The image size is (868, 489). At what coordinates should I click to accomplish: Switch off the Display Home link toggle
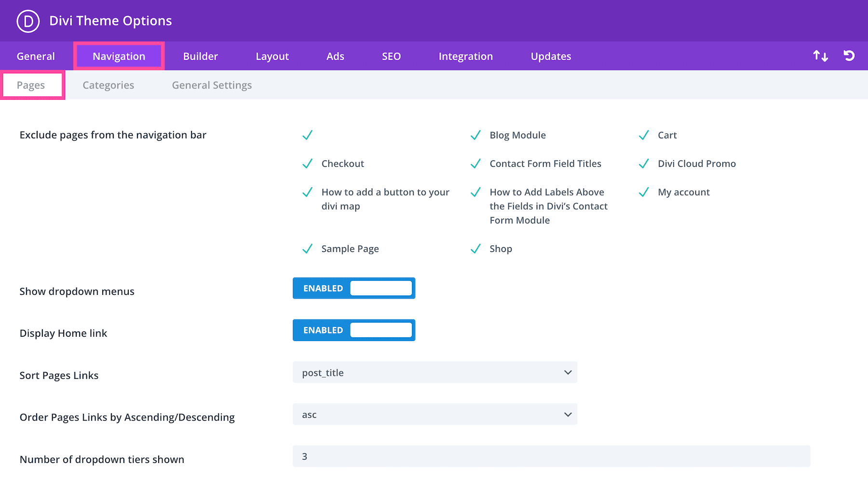354,330
